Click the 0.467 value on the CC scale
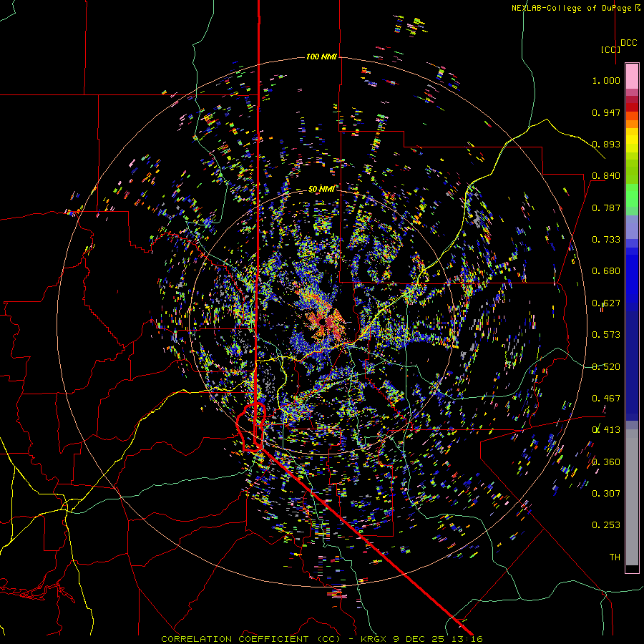The width and height of the screenshot is (644, 644). pyautogui.click(x=606, y=399)
